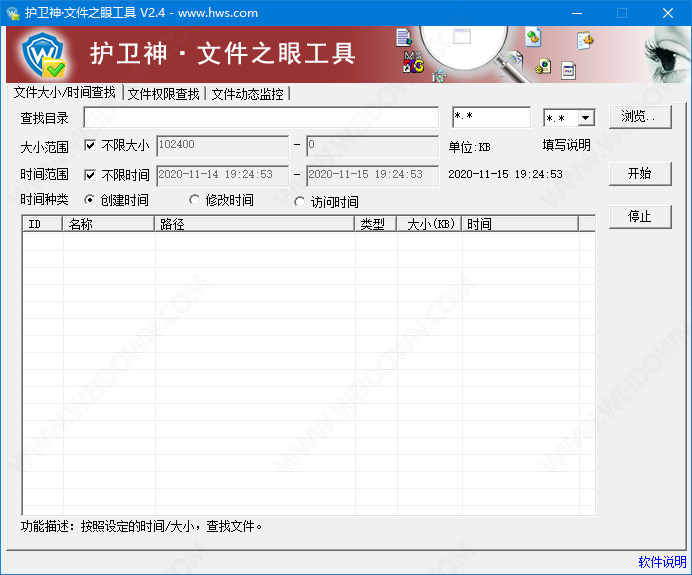The height and width of the screenshot is (575, 692).
Task: Sort results by 路径 column header
Action: pyautogui.click(x=255, y=224)
